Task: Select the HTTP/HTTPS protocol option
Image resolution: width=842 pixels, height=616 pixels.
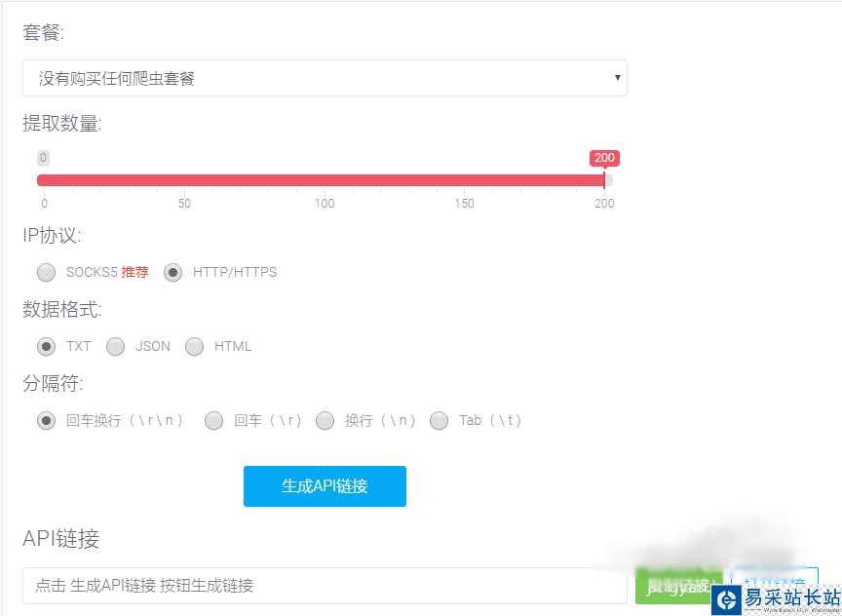Action: pyautogui.click(x=172, y=272)
